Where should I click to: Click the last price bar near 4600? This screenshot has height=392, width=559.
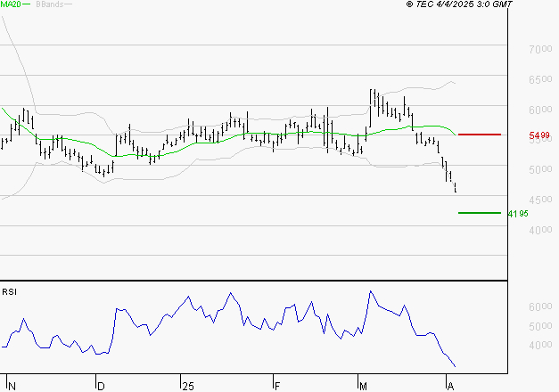point(456,187)
